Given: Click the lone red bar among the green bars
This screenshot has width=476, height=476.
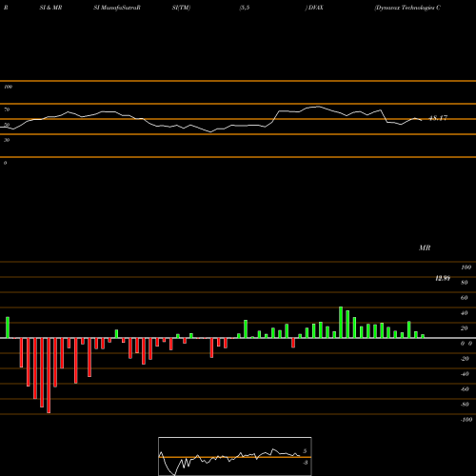Looking at the screenshot, I should pos(293,343).
